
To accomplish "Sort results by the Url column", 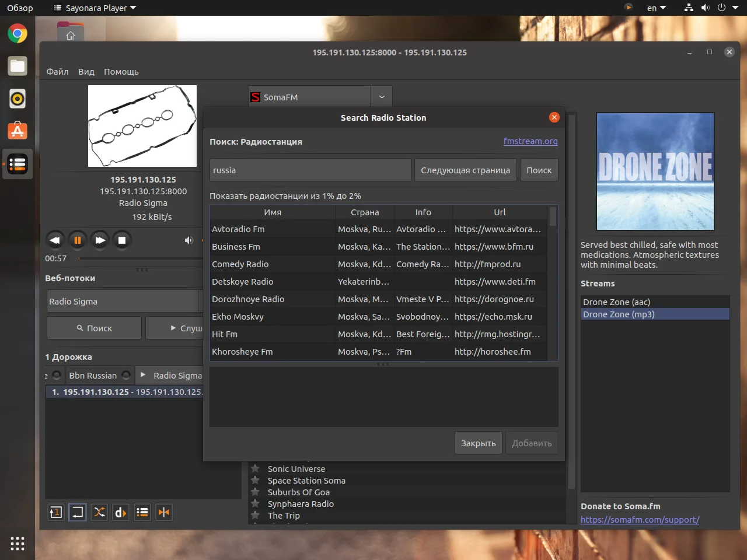I will coord(500,212).
